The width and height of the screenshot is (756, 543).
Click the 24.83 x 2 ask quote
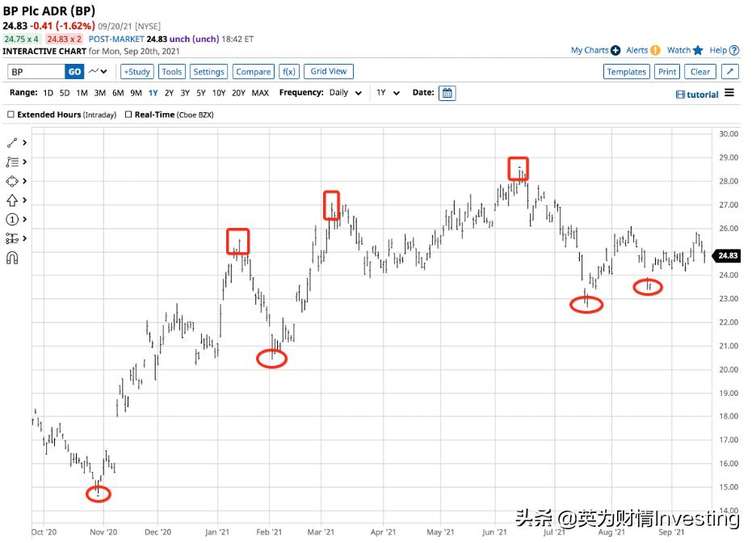click(x=64, y=39)
